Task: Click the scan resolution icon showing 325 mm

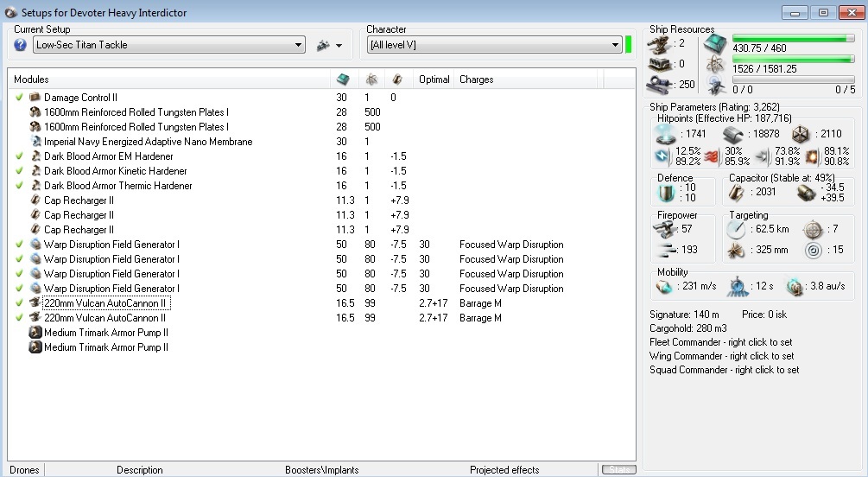Action: pyautogui.click(x=737, y=251)
